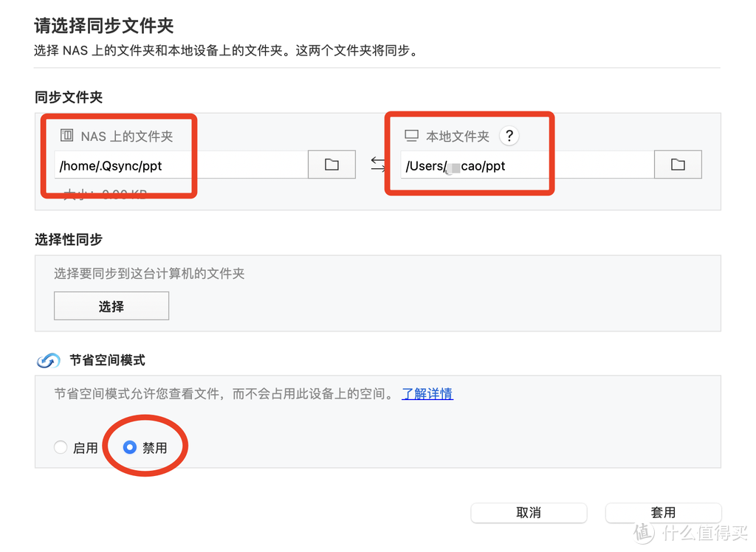
Task: Click the computer icon beside 本地文件夹
Action: pos(410,135)
